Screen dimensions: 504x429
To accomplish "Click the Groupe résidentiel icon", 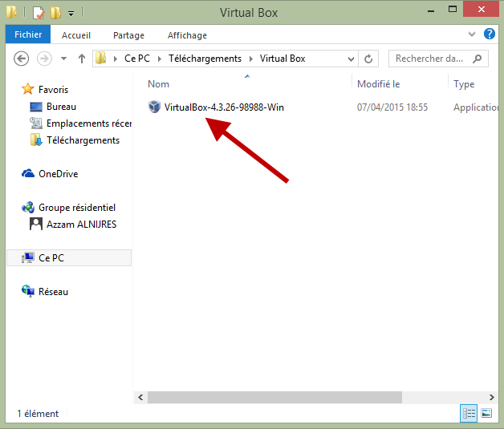I will pos(28,208).
